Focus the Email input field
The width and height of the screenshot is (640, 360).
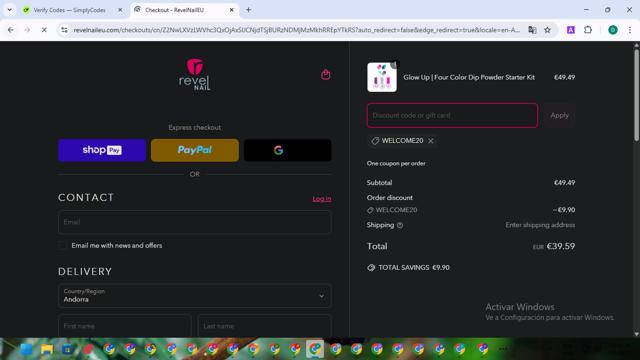[195, 222]
